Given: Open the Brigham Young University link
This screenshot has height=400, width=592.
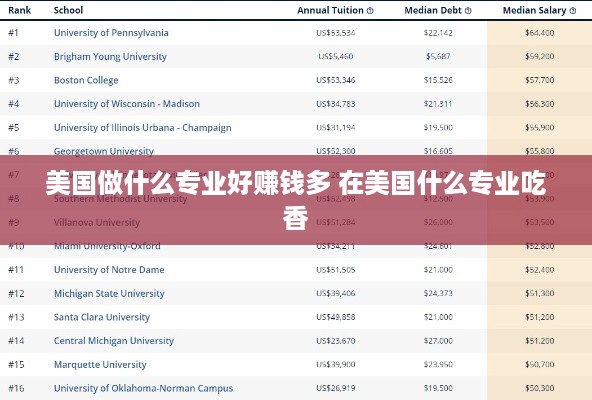Looking at the screenshot, I should tap(110, 57).
